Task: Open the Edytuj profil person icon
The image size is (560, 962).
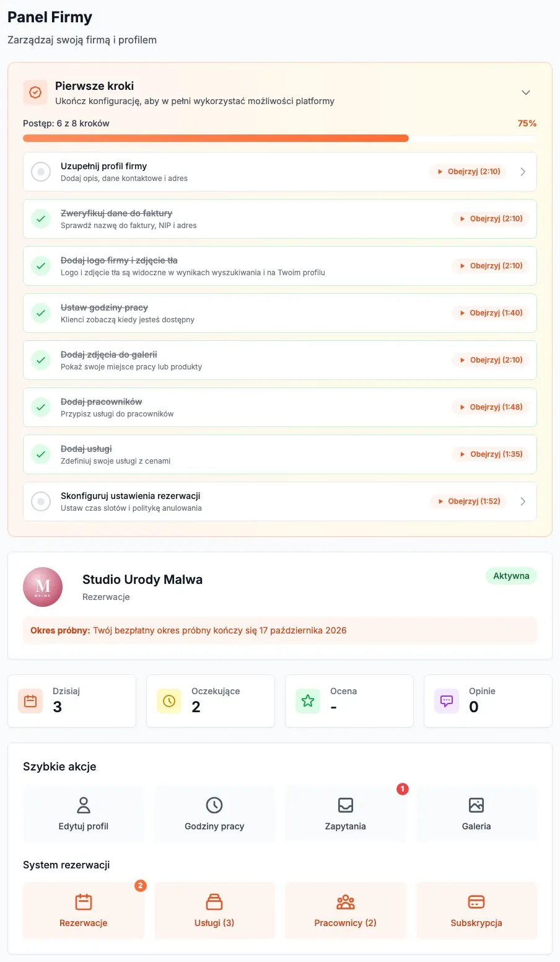Action: point(84,805)
